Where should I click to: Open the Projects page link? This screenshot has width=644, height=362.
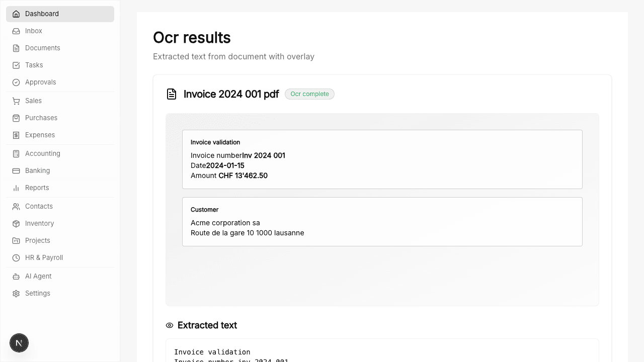click(x=38, y=241)
